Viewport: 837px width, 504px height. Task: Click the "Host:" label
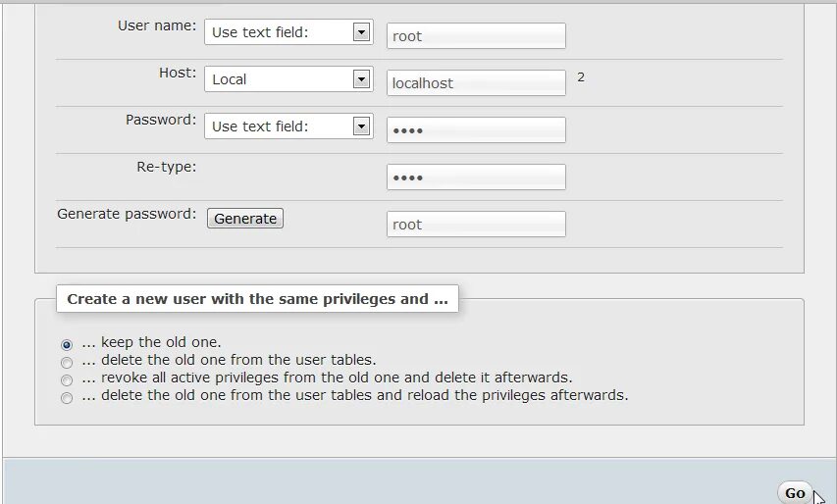tap(178, 73)
